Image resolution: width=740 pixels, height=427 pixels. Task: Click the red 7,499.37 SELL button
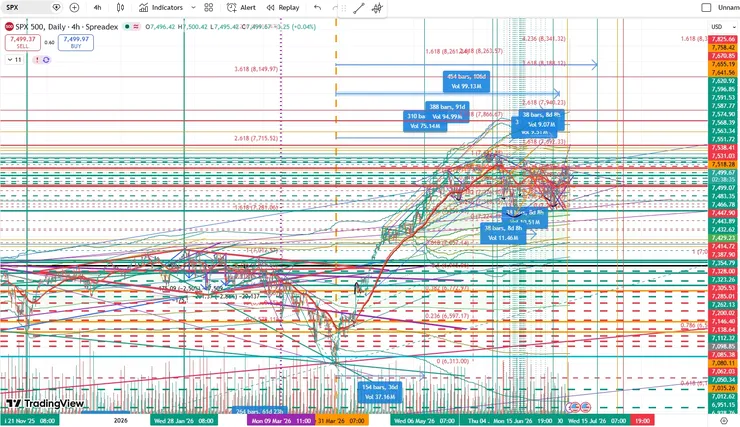coord(23,42)
